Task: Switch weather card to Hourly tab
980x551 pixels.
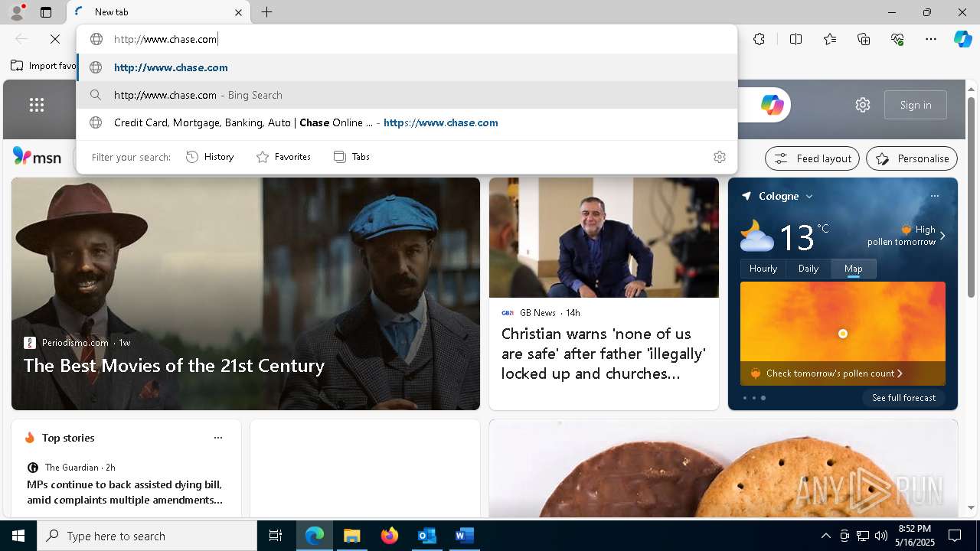Action: click(x=763, y=269)
